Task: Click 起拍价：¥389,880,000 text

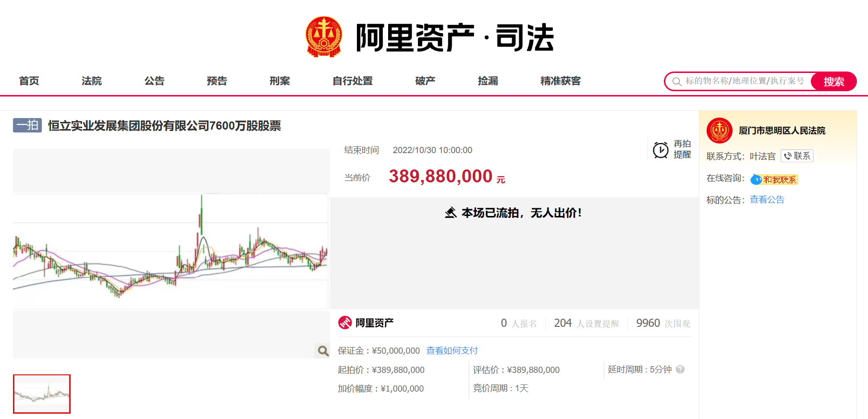Action: tap(381, 370)
